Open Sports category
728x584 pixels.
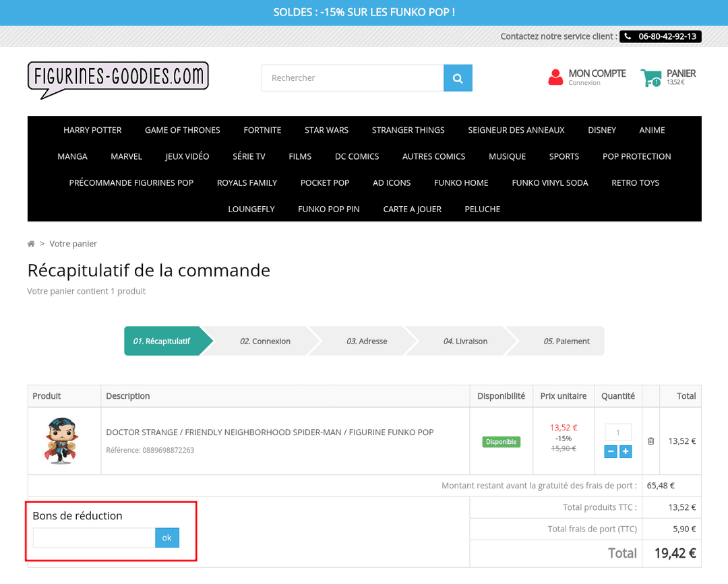564,156
